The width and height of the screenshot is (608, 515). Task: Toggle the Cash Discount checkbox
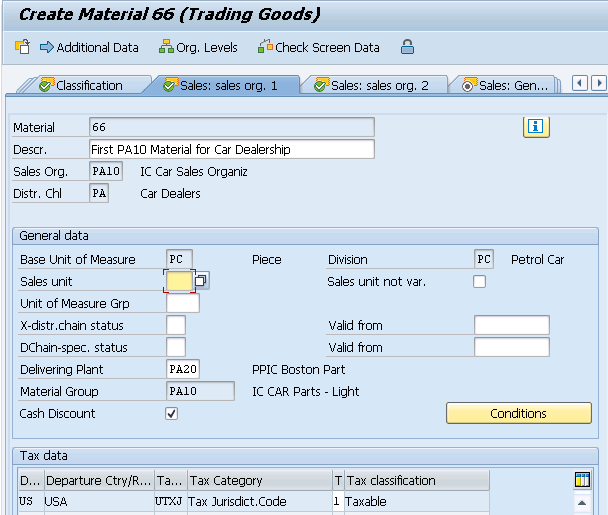pyautogui.click(x=171, y=413)
